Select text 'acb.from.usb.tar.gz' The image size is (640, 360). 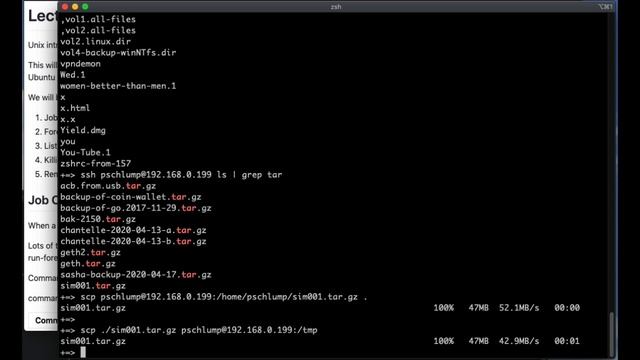(x=108, y=186)
